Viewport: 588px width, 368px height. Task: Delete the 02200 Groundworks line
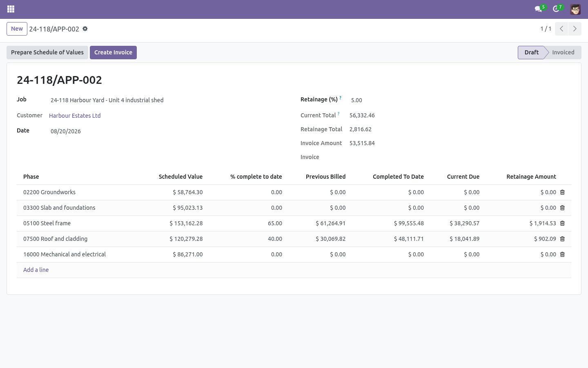coord(562,192)
